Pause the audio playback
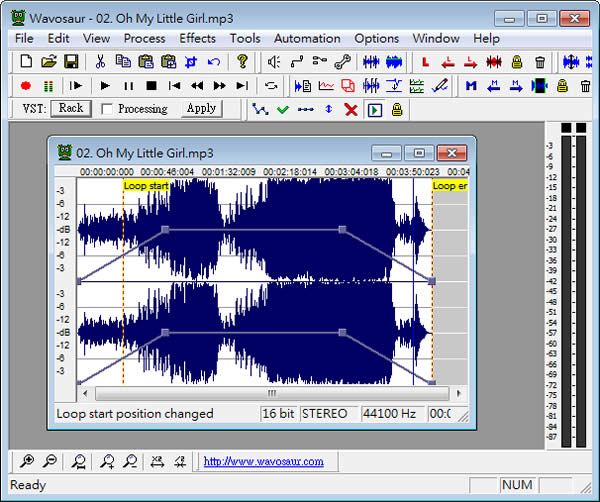 tap(128, 86)
